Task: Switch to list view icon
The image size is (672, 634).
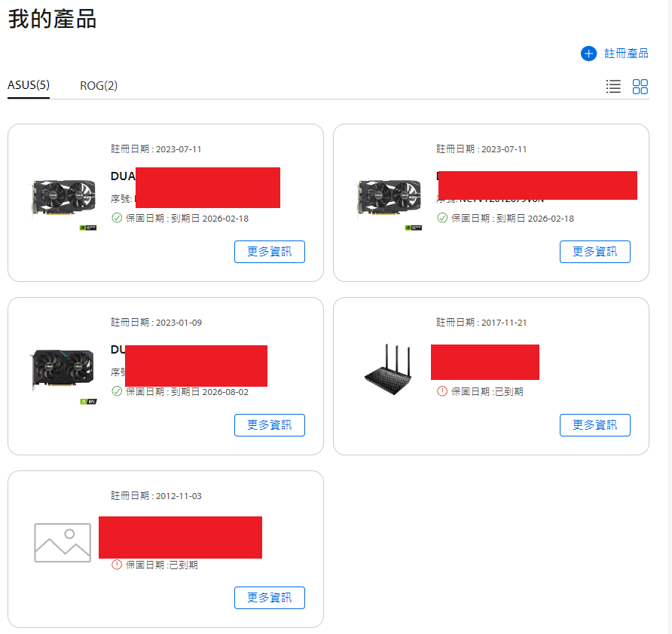Action: point(613,86)
